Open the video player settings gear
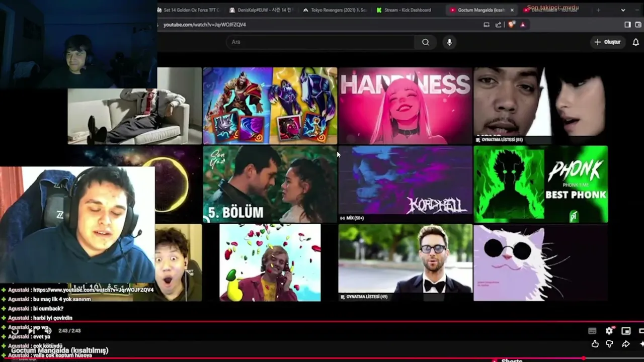 pos(609,331)
